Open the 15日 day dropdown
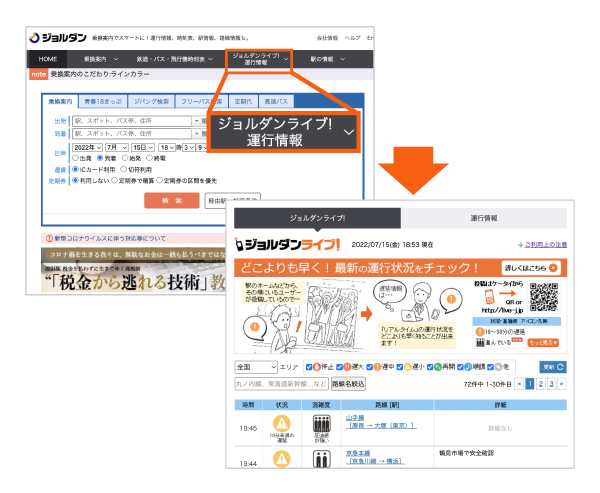600x493 pixels. tap(143, 147)
